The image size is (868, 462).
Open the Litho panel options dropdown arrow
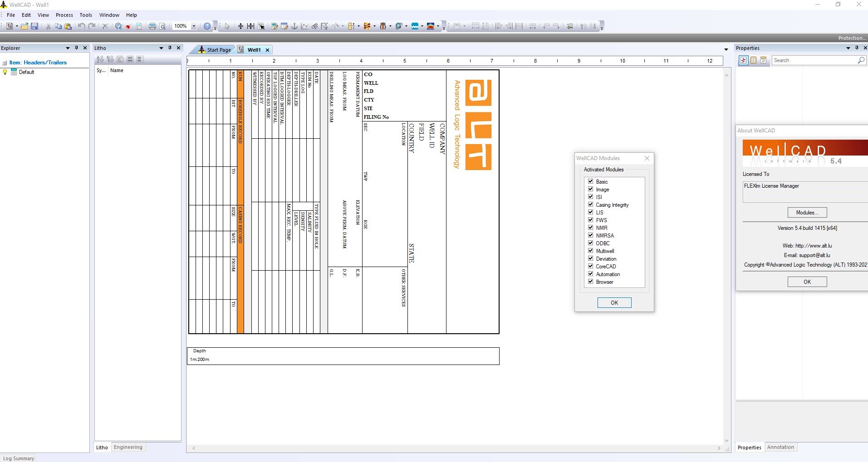click(161, 48)
